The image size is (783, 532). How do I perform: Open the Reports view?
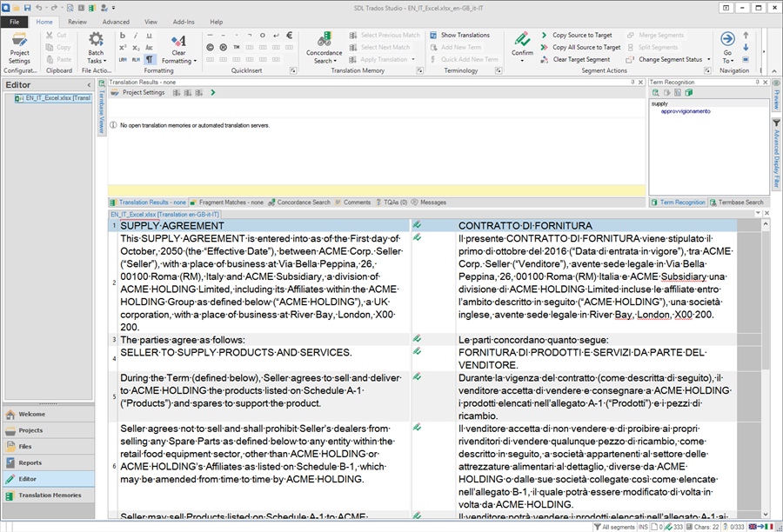point(49,462)
